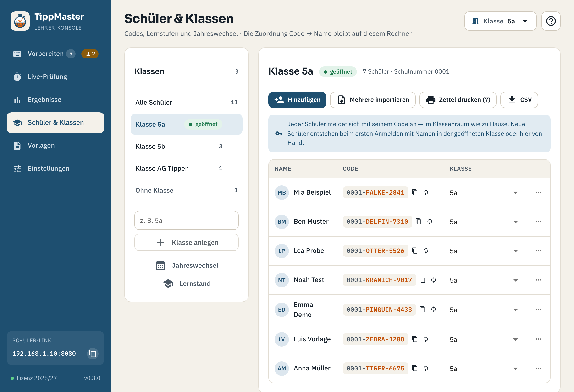
Task: Copy the Schüler-Link address
Action: point(93,354)
